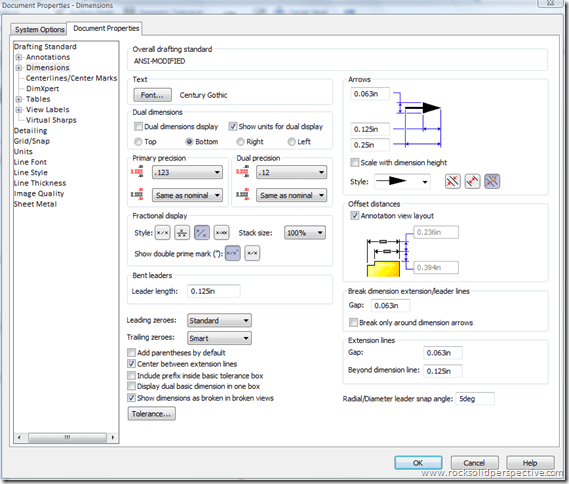The height and width of the screenshot is (484, 569).
Task: Open Leading zeroes Standard dropdown
Action: (219, 320)
